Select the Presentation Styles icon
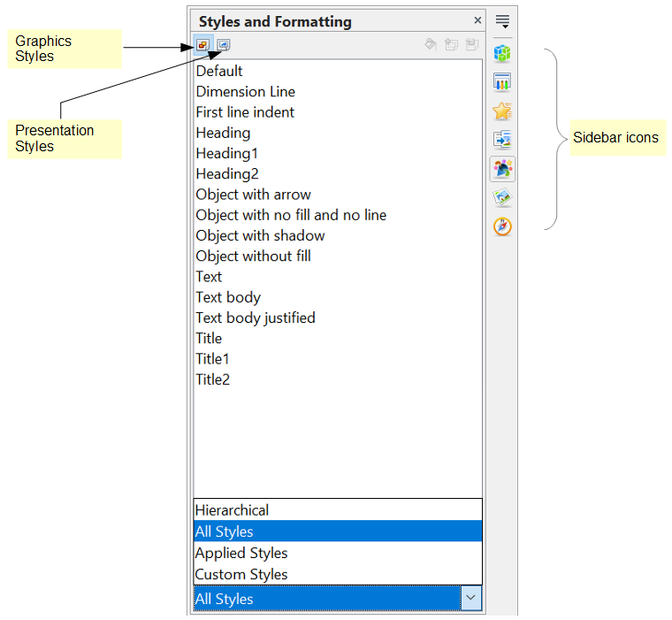This screenshot has width=672, height=620. [x=224, y=44]
